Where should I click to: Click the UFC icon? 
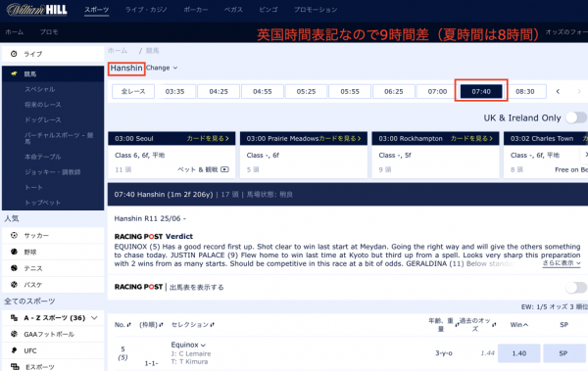[x=15, y=350]
